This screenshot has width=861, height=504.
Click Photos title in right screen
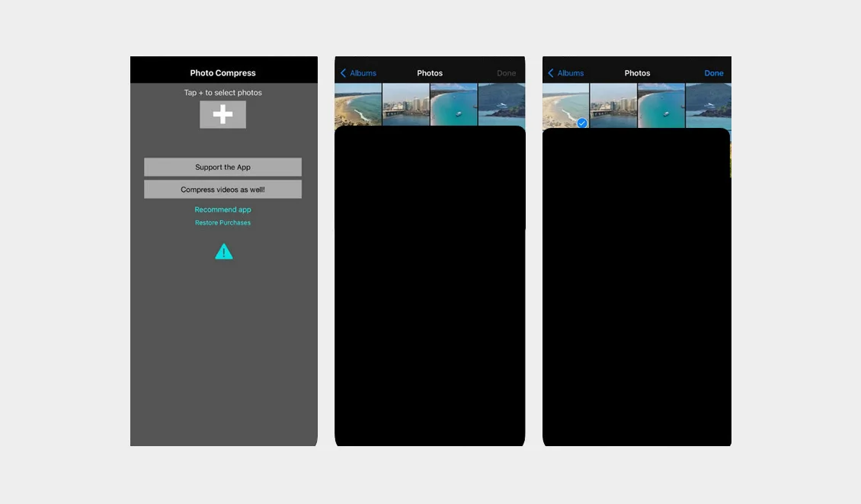pos(637,73)
